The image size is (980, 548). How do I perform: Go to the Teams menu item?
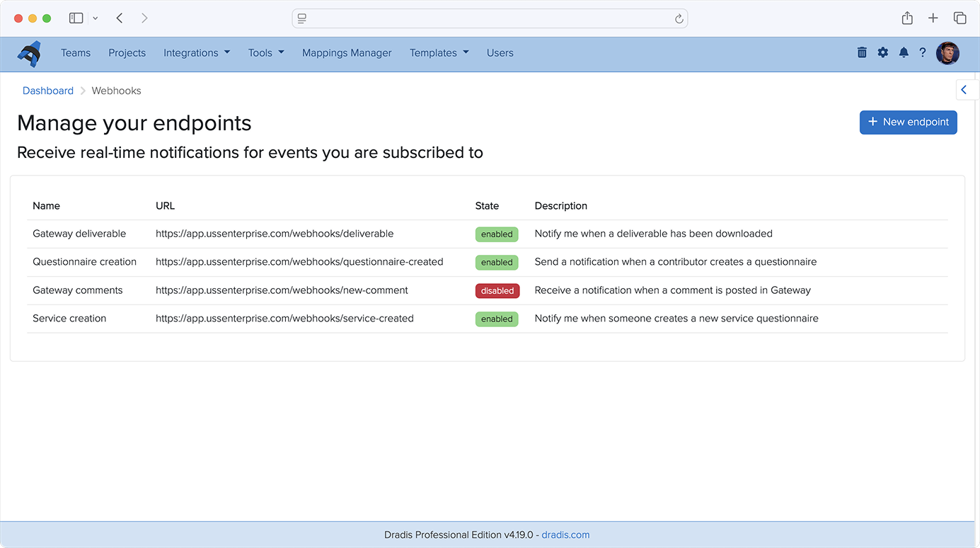point(76,53)
